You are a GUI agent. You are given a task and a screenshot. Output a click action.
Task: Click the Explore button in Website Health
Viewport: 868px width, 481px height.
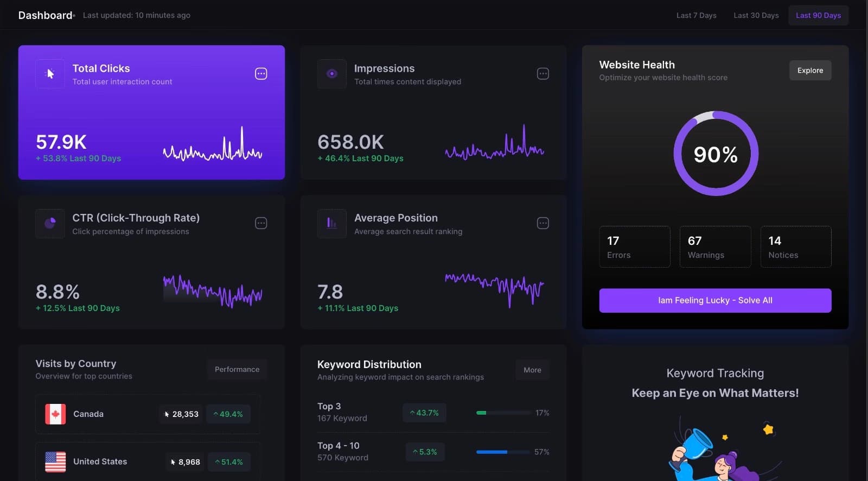click(x=810, y=71)
